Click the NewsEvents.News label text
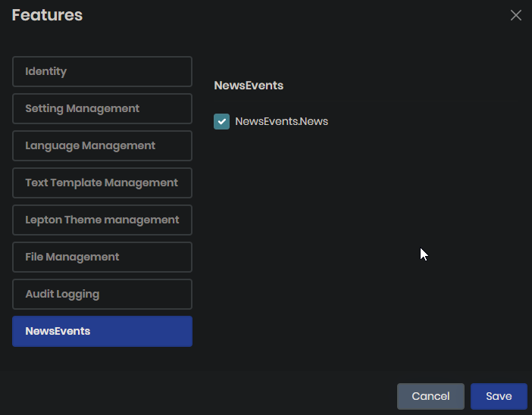532x415 pixels. click(281, 121)
